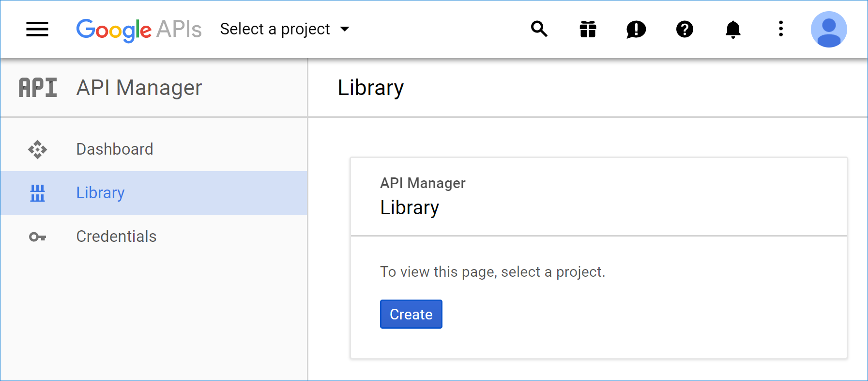Click the search magnifier icon
The height and width of the screenshot is (381, 868).
tap(539, 29)
